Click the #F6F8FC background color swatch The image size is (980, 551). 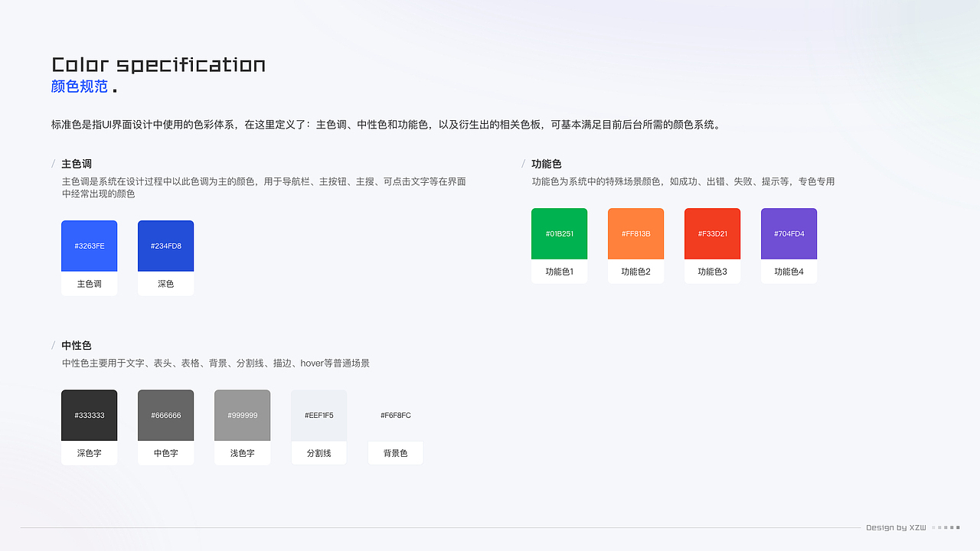point(395,416)
